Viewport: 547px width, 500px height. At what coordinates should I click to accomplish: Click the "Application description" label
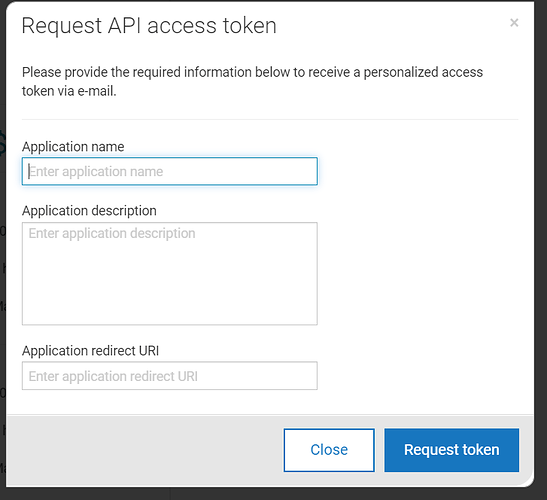pyautogui.click(x=89, y=211)
